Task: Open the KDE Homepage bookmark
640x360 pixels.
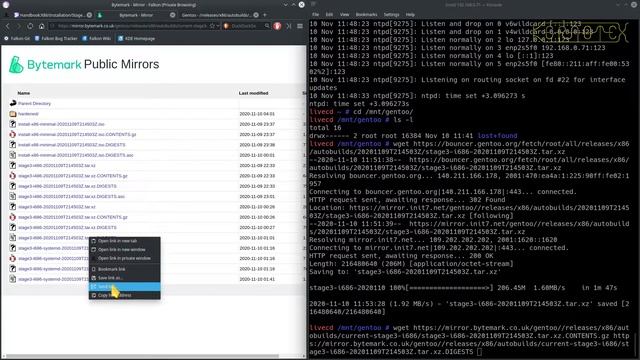Action: [136, 38]
